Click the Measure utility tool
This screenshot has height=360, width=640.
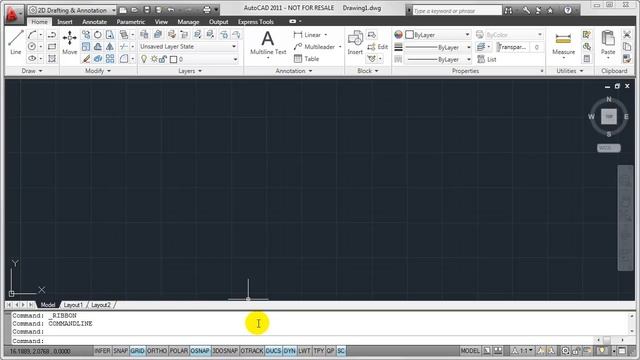click(x=563, y=43)
